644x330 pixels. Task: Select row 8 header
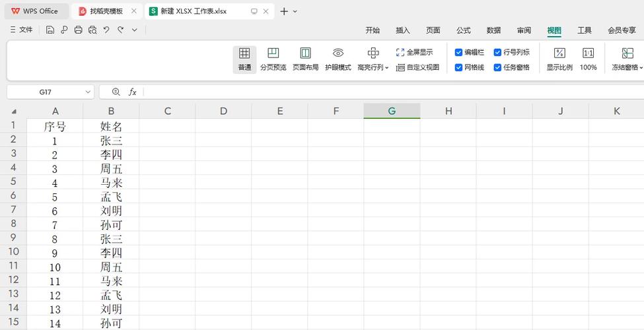(x=14, y=224)
